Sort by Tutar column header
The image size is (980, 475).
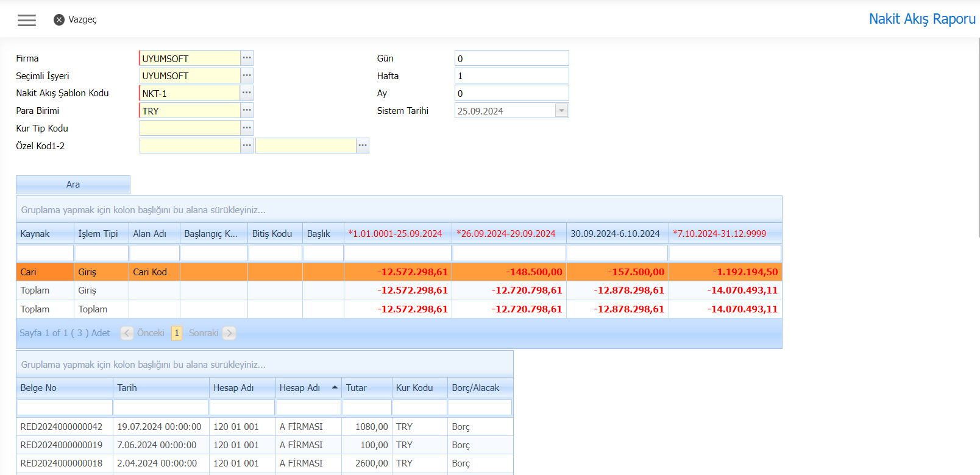pos(367,388)
